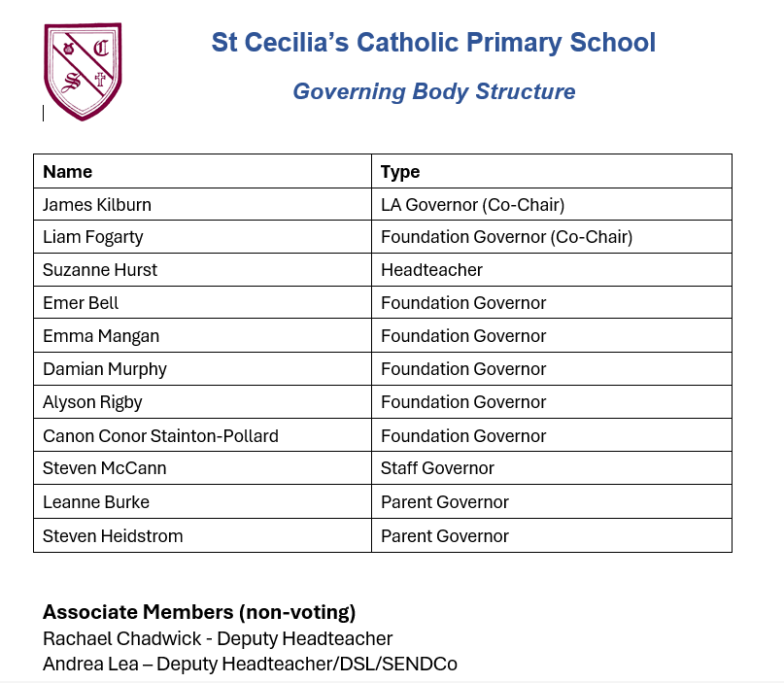Viewport: 784px width, 683px height.
Task: Click the Steven Heidstrom name cell
Action: click(113, 536)
